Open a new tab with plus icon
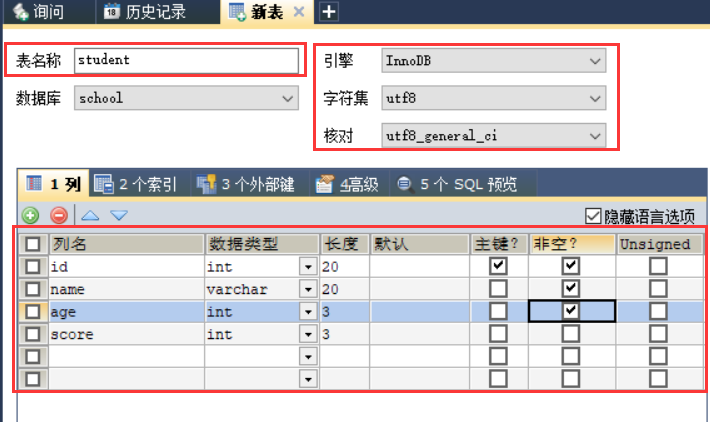This screenshot has width=710, height=422. coord(329,12)
